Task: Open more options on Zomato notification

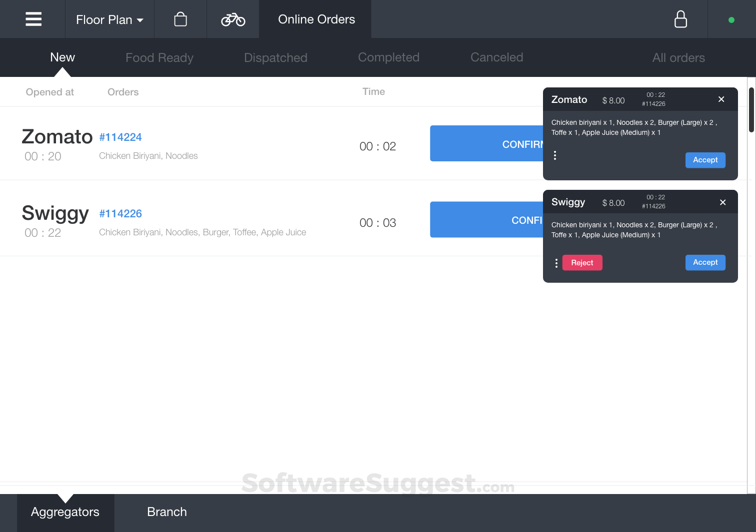Action: coord(555,155)
